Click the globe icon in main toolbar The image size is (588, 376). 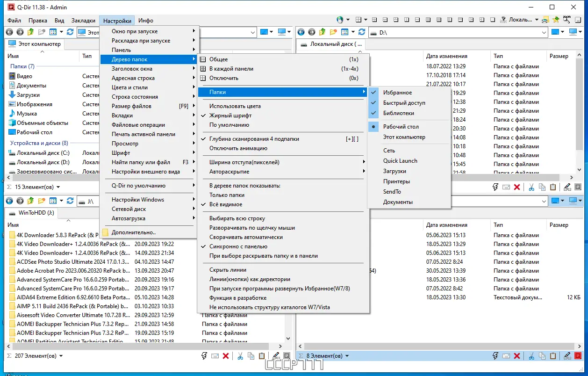pyautogui.click(x=340, y=20)
